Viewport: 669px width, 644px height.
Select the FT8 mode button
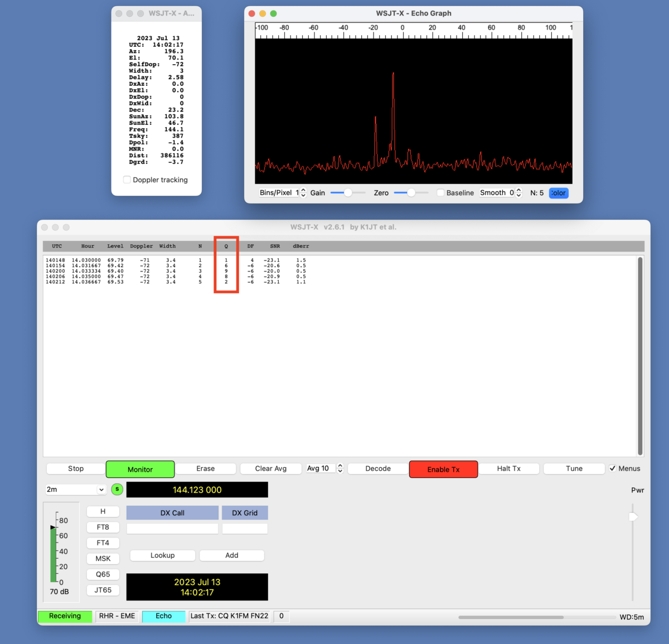click(x=103, y=527)
